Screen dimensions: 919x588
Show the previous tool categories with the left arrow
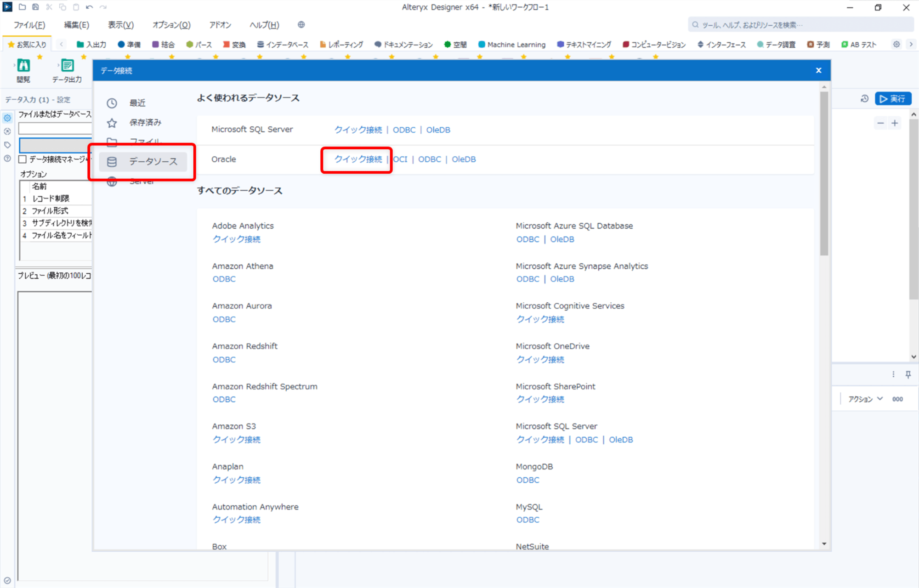pyautogui.click(x=61, y=45)
